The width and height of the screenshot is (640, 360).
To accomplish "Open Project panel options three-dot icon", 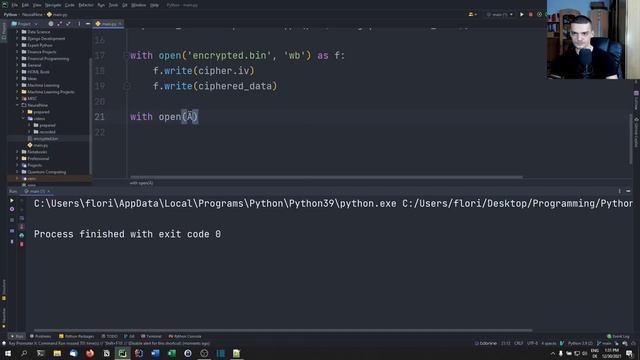I will click(x=79, y=24).
